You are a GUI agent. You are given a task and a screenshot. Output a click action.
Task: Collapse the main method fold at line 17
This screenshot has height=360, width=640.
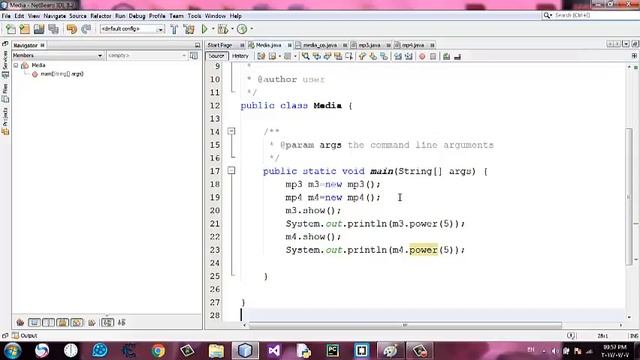tap(231, 170)
